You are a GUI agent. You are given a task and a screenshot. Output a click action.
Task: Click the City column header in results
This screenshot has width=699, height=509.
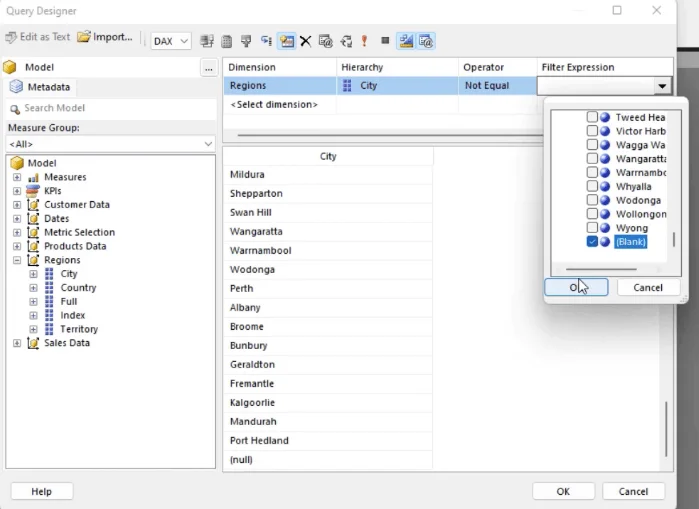click(328, 156)
